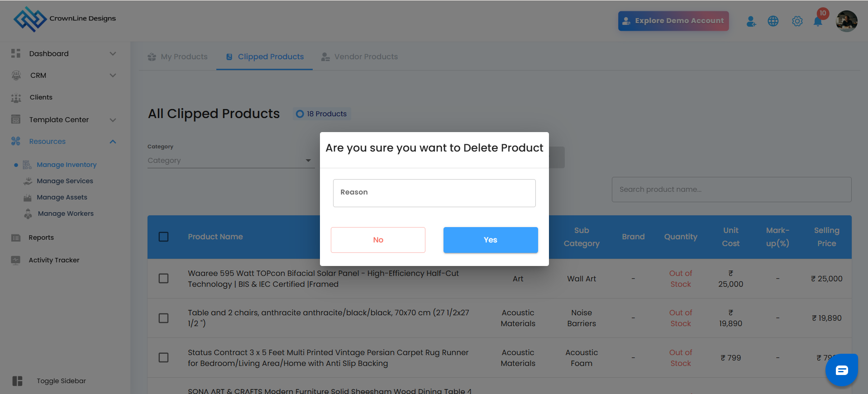The width and height of the screenshot is (868, 394).
Task: Click the Activity Tracker icon
Action: coord(16,260)
